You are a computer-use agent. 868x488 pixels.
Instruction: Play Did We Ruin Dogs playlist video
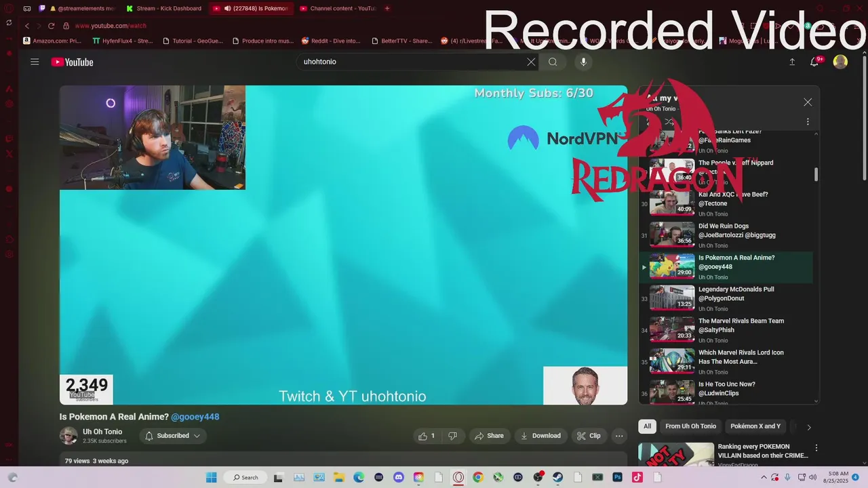click(x=726, y=235)
